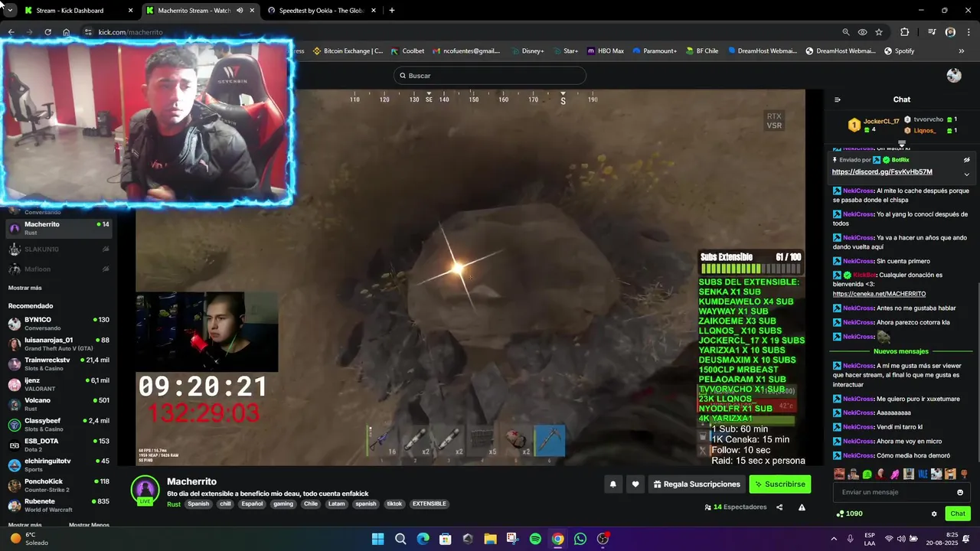
Task: Expand the bookmarks overflow chevron
Action: [x=961, y=51]
